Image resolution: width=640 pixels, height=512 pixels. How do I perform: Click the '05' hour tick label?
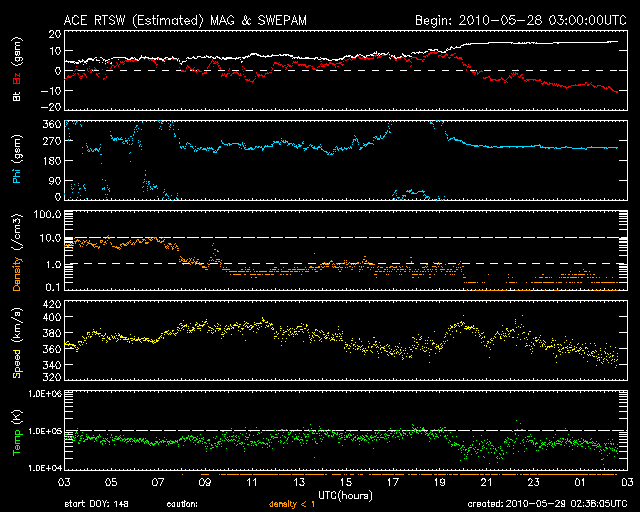point(111,483)
